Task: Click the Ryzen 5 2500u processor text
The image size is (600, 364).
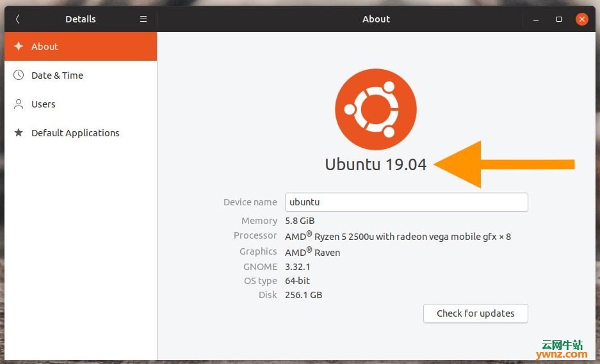Action: (x=398, y=236)
